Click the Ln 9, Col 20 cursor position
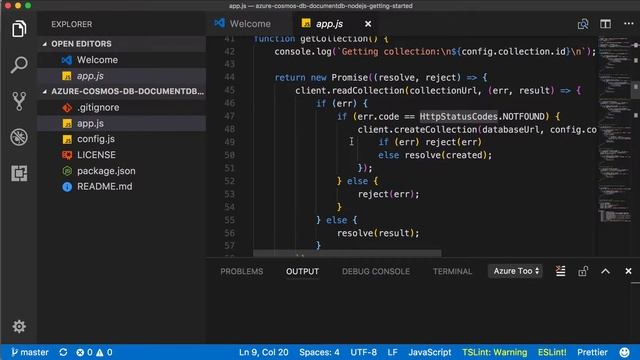 (x=263, y=352)
